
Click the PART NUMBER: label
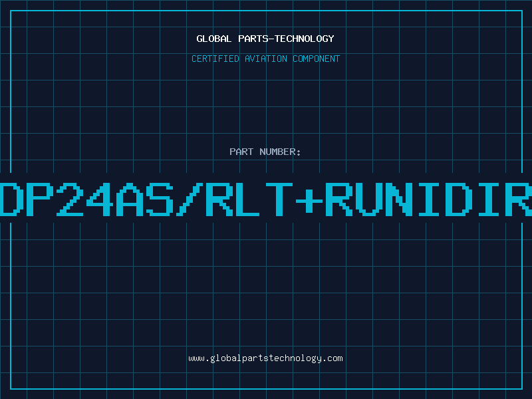click(265, 152)
